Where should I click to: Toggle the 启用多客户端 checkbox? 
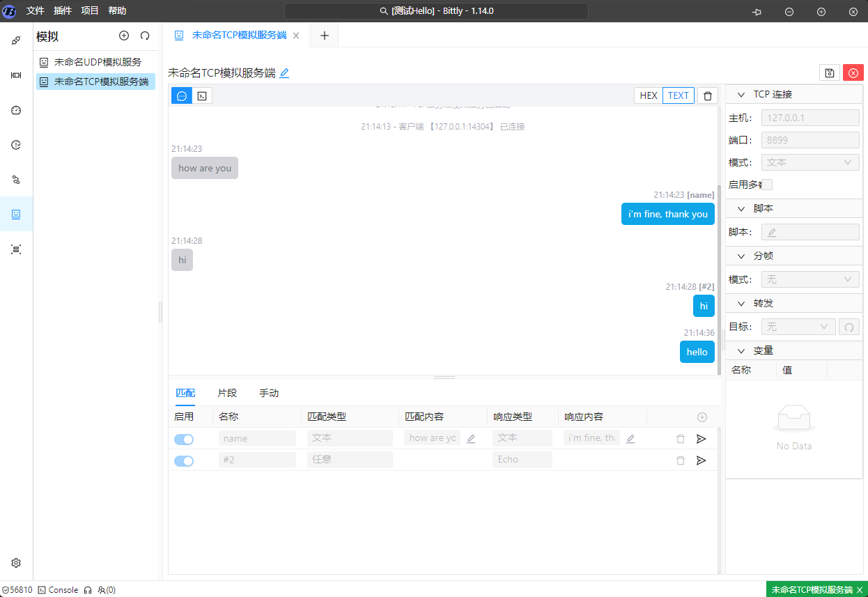(x=766, y=185)
